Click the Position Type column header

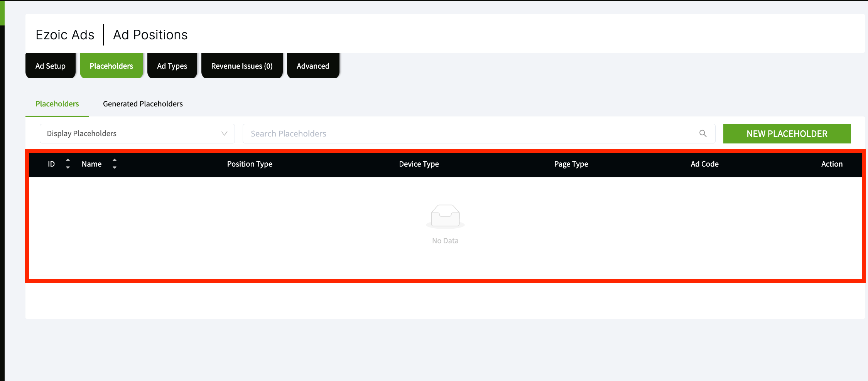click(x=250, y=164)
